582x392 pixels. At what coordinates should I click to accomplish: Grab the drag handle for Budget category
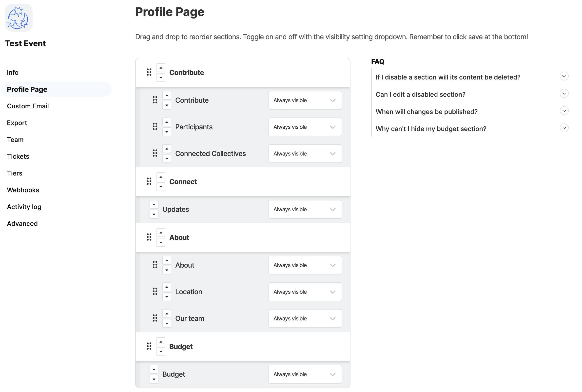(x=149, y=346)
